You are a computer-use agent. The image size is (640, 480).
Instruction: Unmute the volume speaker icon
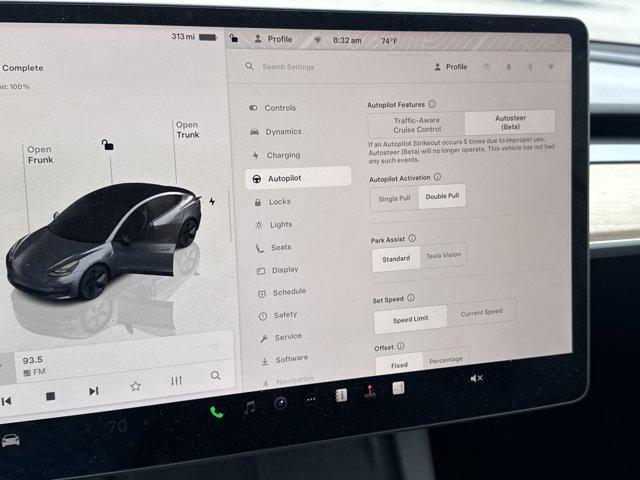476,378
